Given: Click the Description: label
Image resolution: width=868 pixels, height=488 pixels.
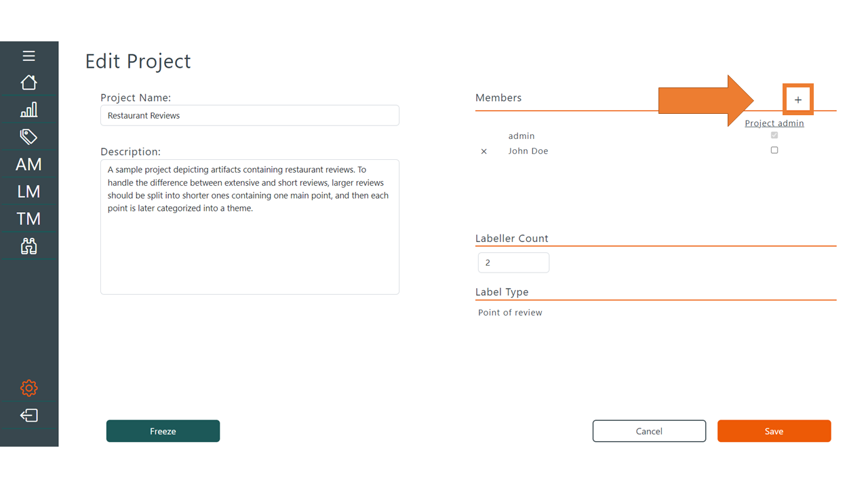Looking at the screenshot, I should pyautogui.click(x=130, y=152).
